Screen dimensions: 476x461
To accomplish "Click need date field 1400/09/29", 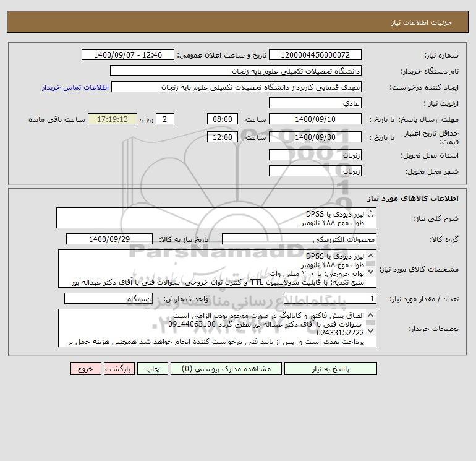I will point(109,239).
